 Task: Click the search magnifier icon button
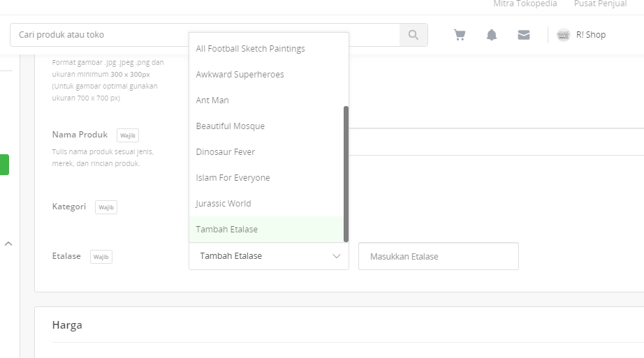point(414,35)
